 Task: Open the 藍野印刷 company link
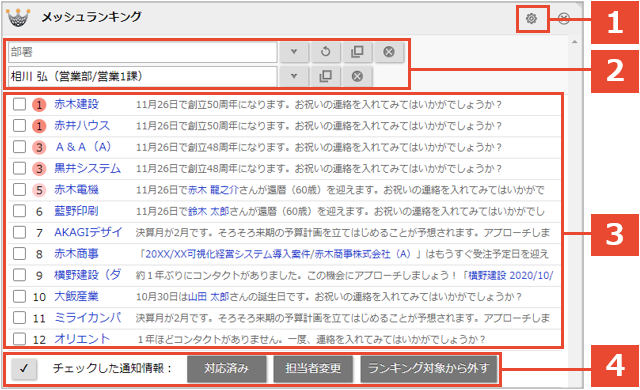pyautogui.click(x=77, y=211)
